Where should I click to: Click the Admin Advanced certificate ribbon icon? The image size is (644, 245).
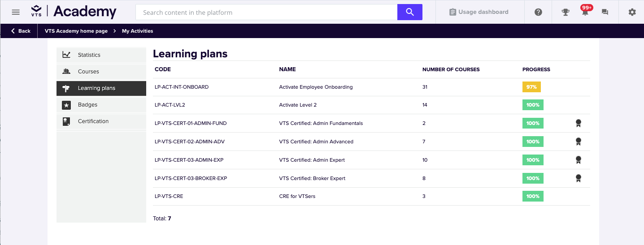(x=579, y=142)
